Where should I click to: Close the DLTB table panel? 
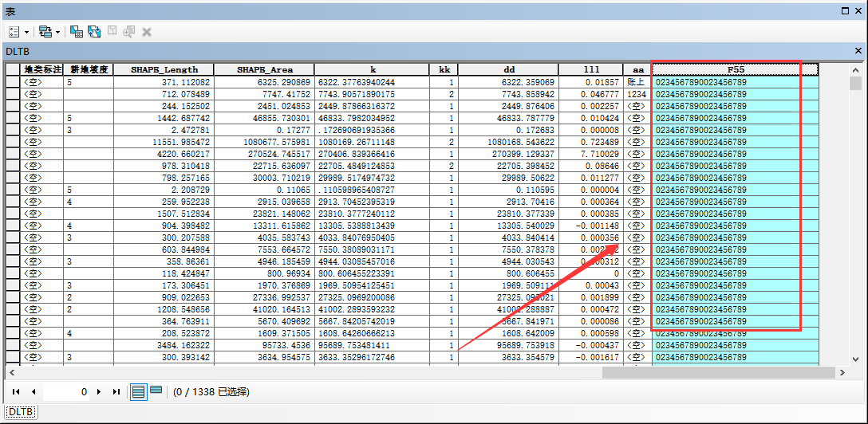pyautogui.click(x=858, y=51)
